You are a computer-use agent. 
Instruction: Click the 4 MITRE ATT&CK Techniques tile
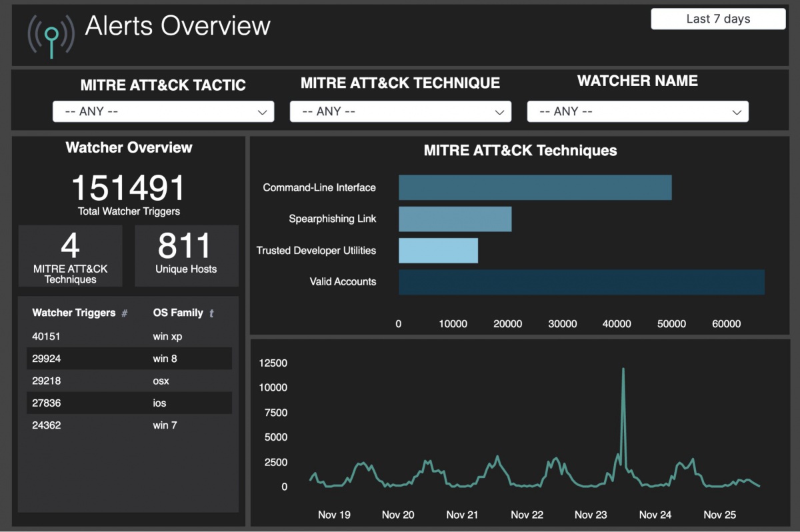tap(70, 255)
